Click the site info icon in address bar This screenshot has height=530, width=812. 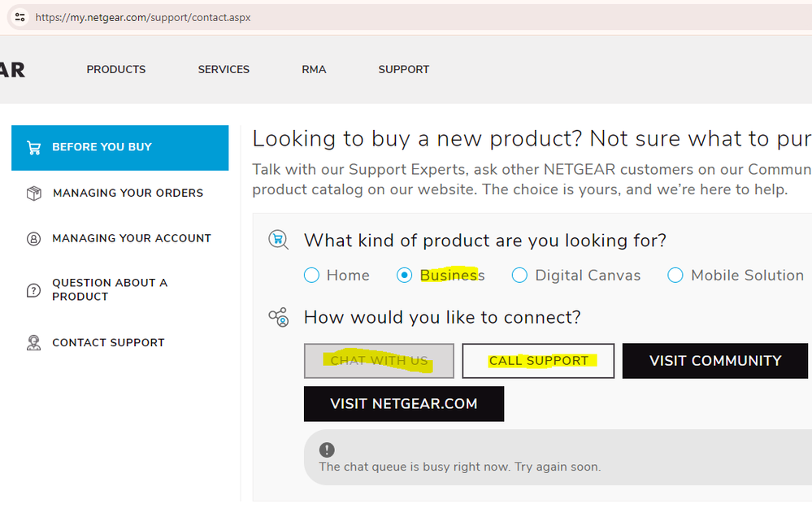pyautogui.click(x=20, y=17)
